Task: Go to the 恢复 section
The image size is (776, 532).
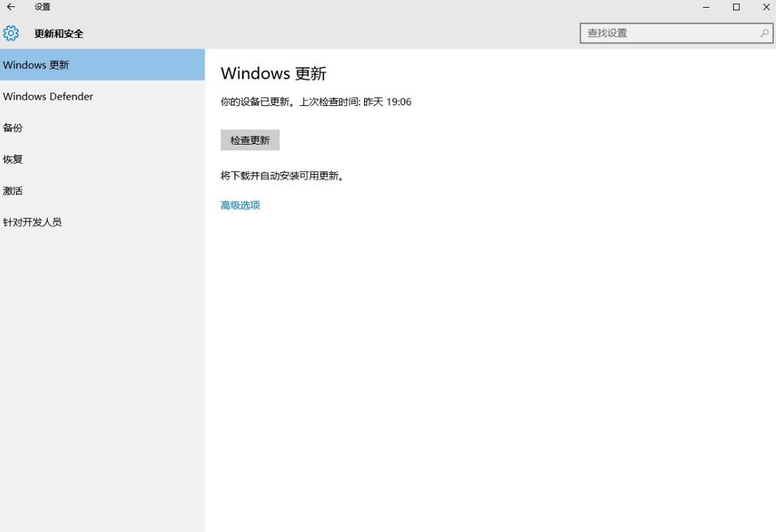Action: click(102, 159)
